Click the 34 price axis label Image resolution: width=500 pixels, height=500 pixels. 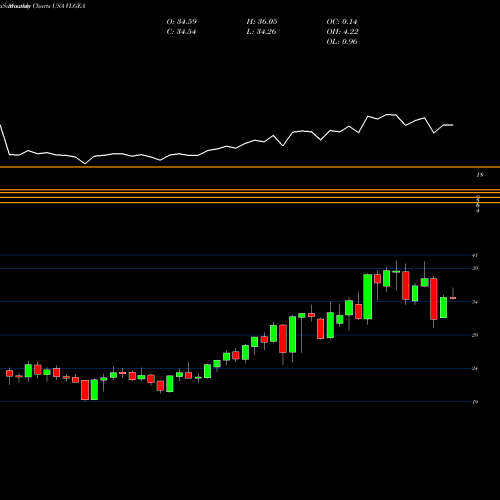tap(475, 302)
